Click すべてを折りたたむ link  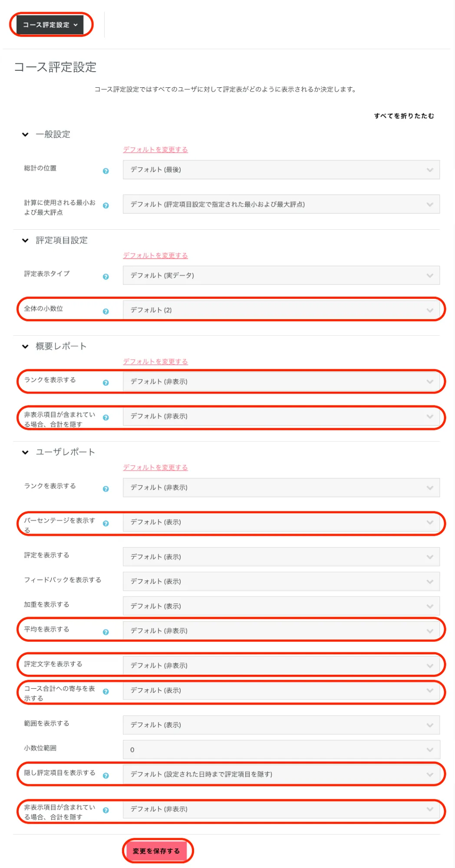tap(404, 116)
